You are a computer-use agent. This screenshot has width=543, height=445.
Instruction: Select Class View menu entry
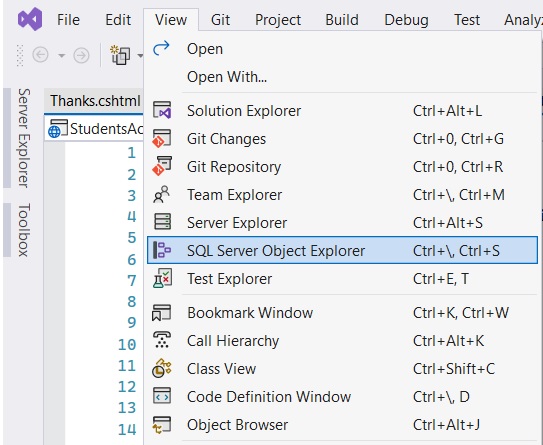pos(342,369)
